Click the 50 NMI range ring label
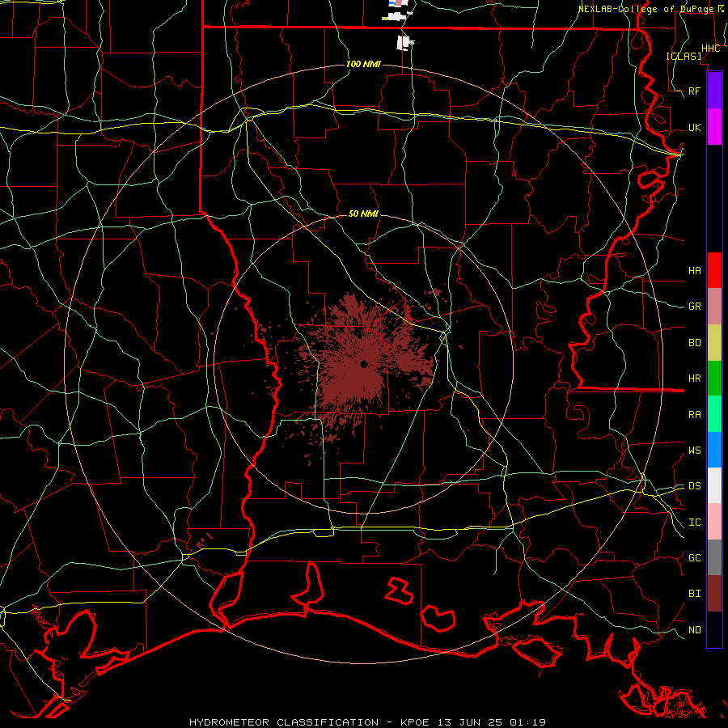Viewport: 728px width, 728px height. click(363, 214)
